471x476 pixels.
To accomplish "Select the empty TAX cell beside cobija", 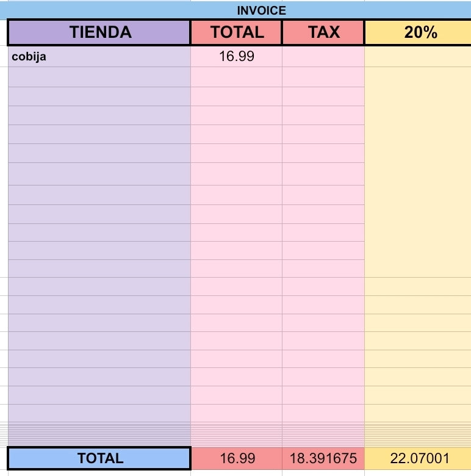I will click(x=323, y=57).
